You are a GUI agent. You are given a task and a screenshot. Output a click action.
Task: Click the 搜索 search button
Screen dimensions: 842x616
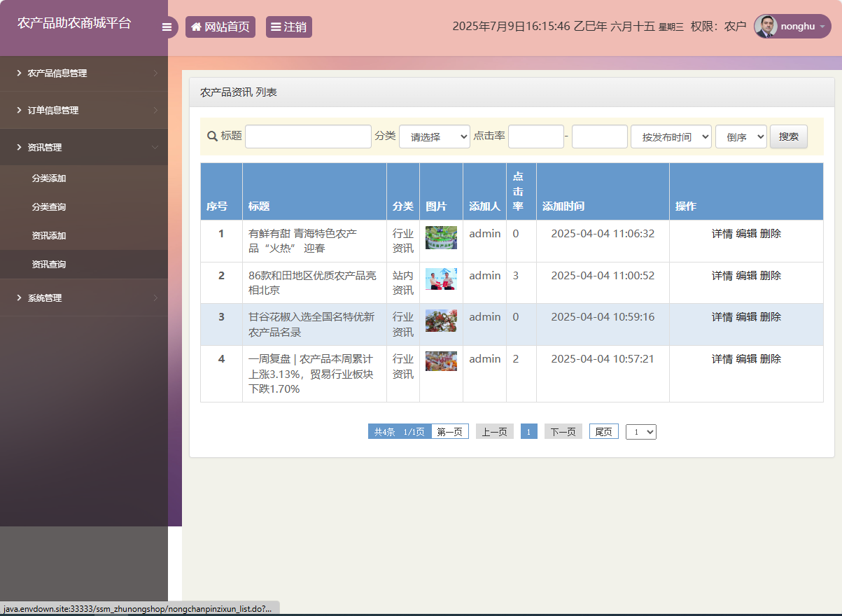[x=789, y=136]
